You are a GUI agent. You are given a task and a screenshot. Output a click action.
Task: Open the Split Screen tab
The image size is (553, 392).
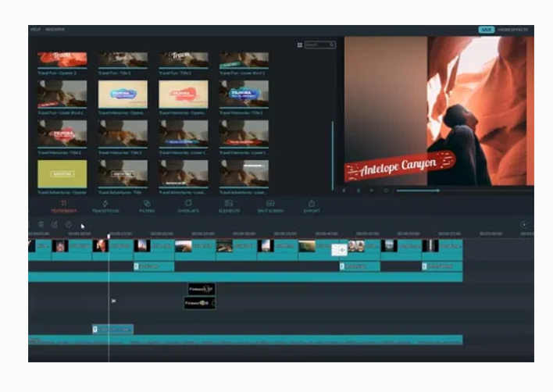270,207
